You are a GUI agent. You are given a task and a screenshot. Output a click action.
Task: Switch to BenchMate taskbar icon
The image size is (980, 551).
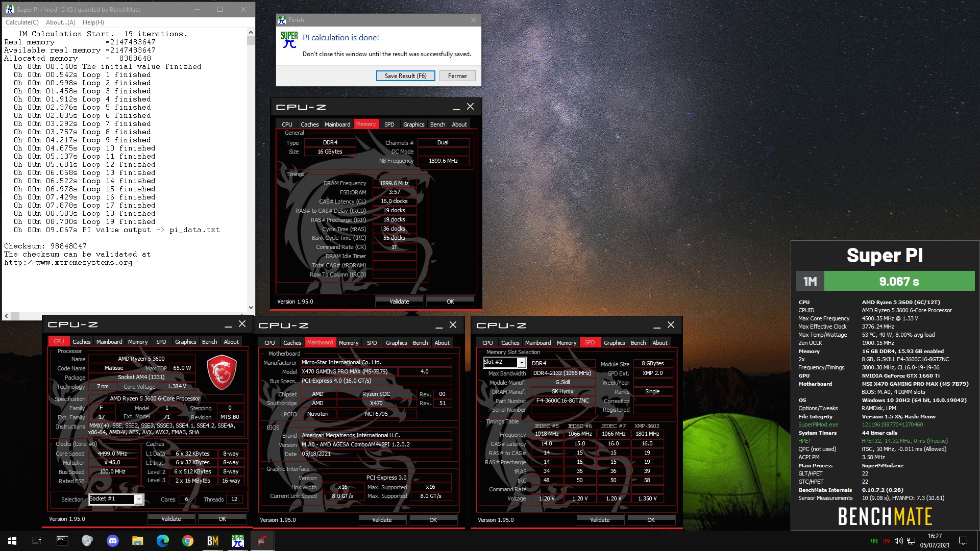[212, 541]
